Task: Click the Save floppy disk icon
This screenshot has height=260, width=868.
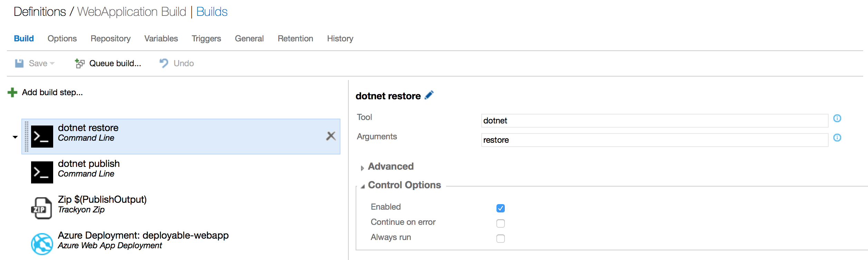Action: tap(19, 63)
